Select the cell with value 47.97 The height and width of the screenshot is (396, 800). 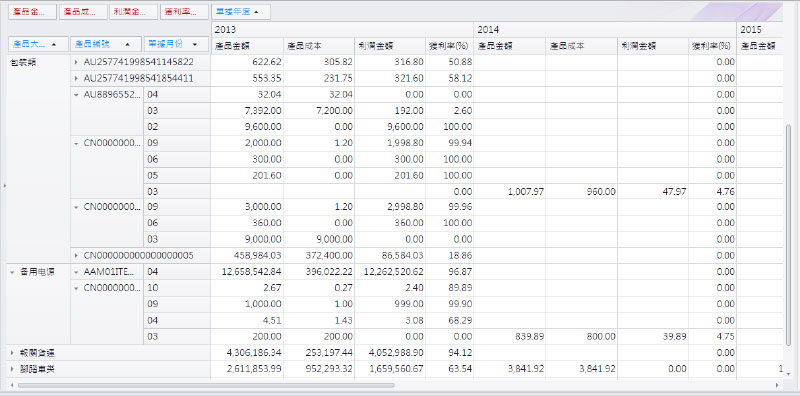(x=653, y=191)
